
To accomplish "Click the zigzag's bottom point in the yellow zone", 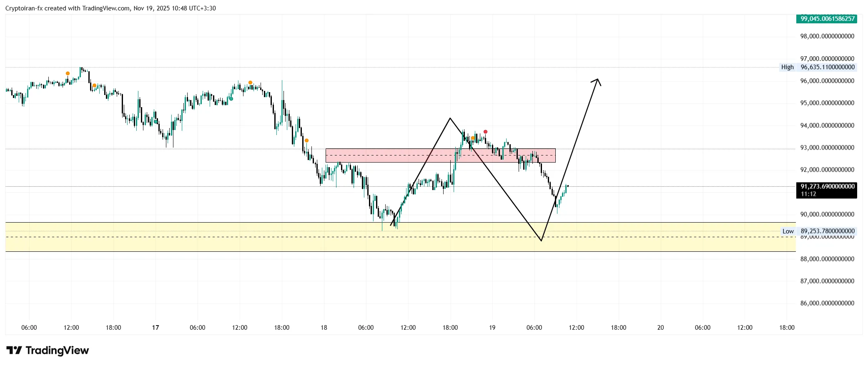I will pos(541,241).
